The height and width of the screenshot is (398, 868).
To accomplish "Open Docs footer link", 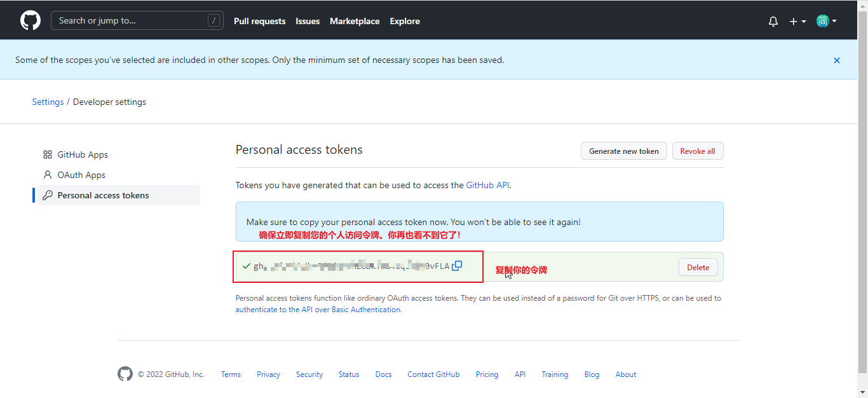I will (383, 374).
